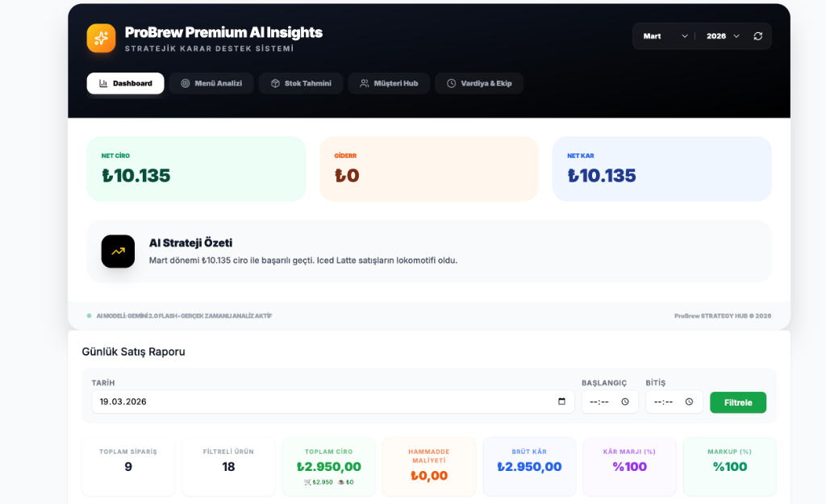Click the Net Ciro summary card
The height and width of the screenshot is (504, 826).
click(x=196, y=169)
